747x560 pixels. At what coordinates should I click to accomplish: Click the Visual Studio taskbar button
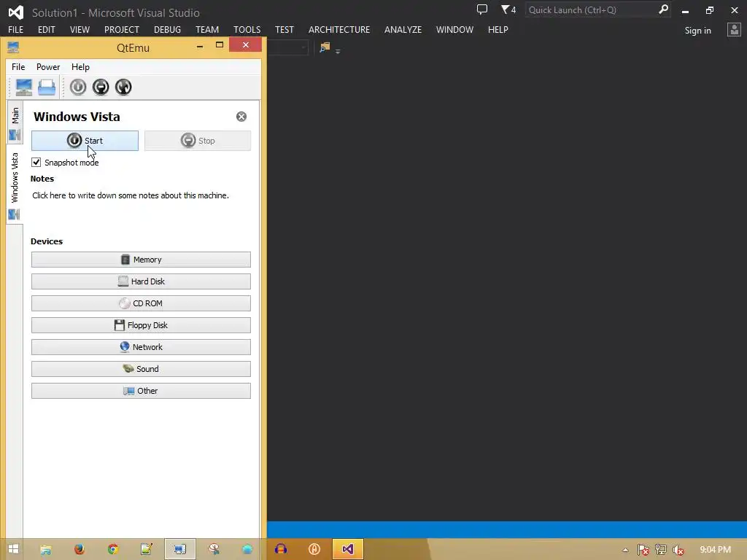point(348,550)
